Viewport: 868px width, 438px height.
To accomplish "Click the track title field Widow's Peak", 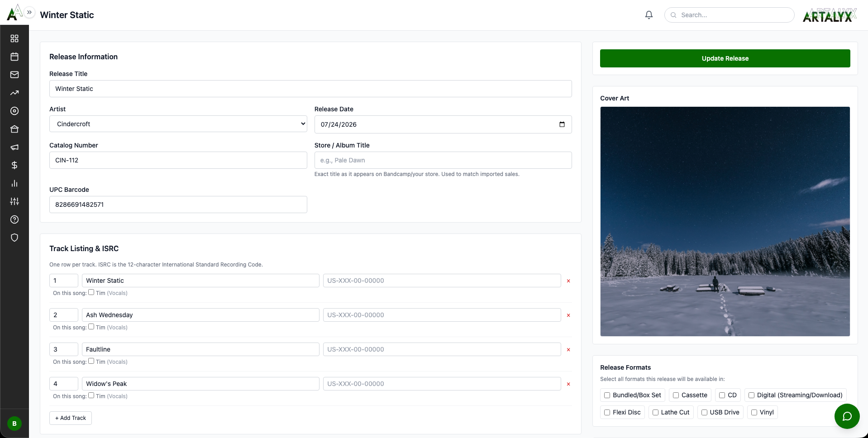I will 200,384.
